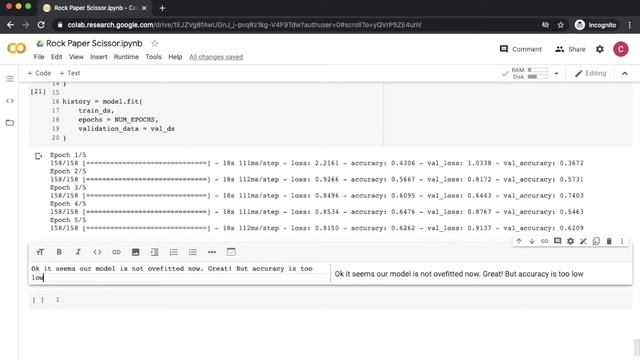Add a comment to this cell
The height and width of the screenshot is (360, 640).
click(x=558, y=241)
